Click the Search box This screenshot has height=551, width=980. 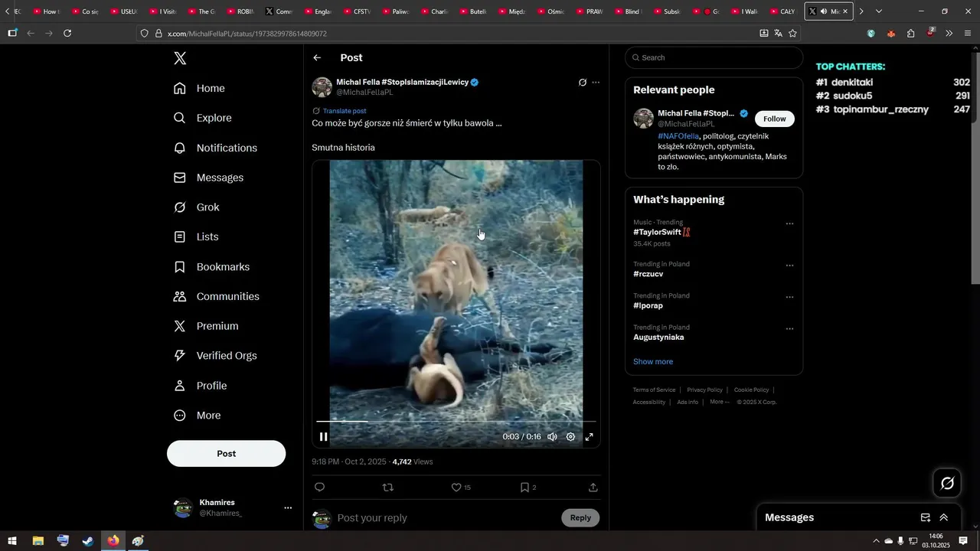point(714,57)
